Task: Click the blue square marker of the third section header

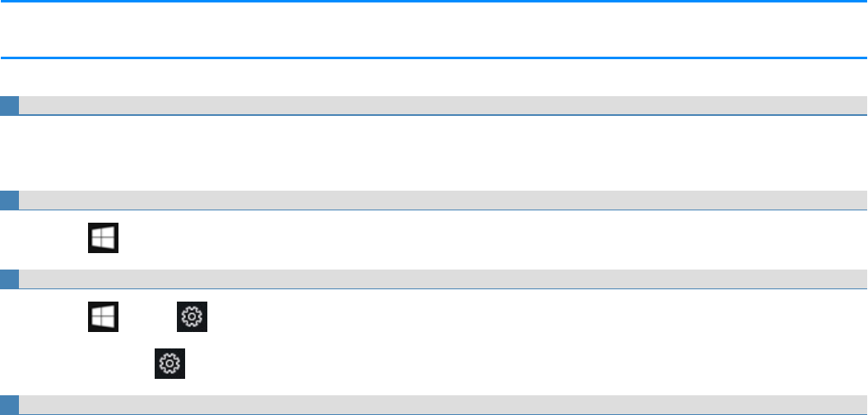Action: point(9,279)
